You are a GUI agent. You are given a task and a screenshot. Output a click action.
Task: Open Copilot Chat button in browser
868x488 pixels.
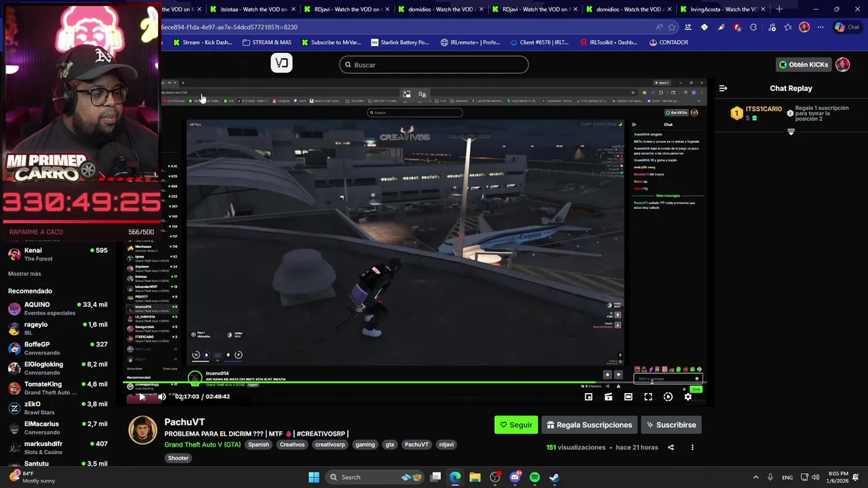click(848, 27)
